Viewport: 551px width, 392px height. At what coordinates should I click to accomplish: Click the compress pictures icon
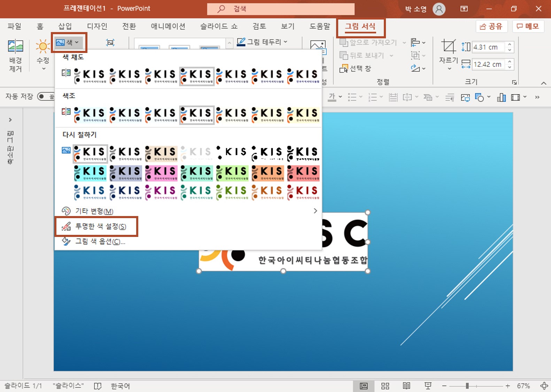pos(110,43)
